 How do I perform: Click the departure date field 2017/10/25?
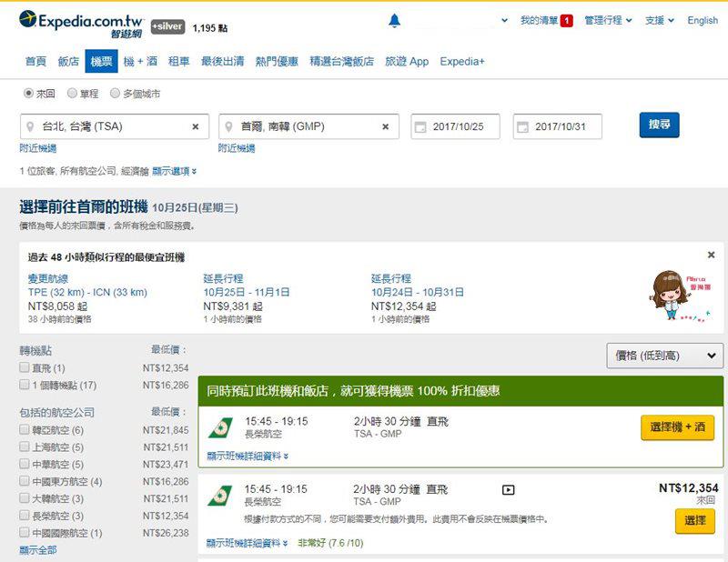456,126
